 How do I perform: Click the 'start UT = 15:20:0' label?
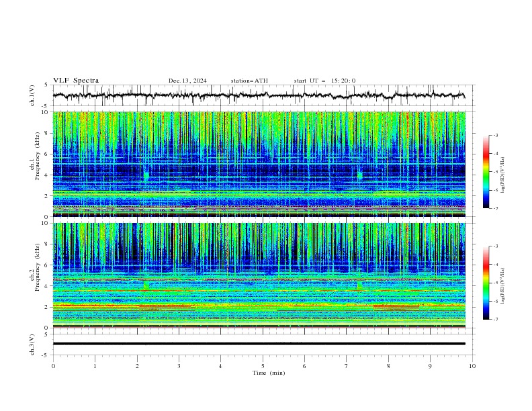(324, 81)
